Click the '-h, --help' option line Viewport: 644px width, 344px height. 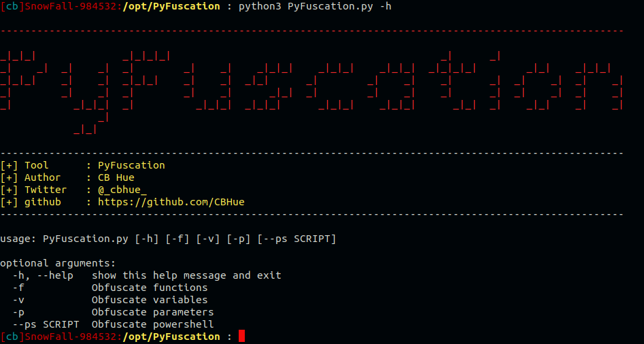(x=147, y=275)
